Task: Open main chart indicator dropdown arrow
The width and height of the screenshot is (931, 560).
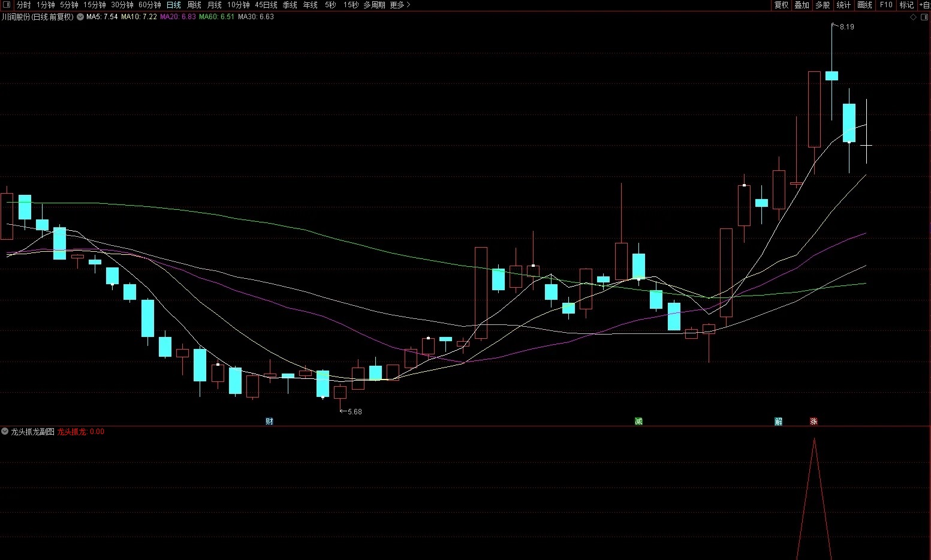Action: pyautogui.click(x=80, y=17)
